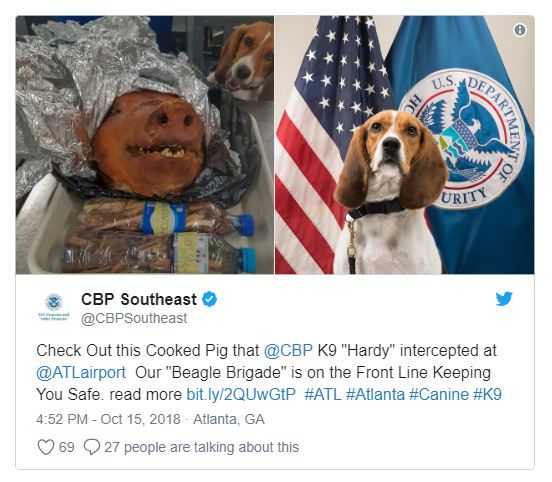Select the #Canine hashtag
Image resolution: width=552 pixels, height=482 pixels.
coord(439,394)
